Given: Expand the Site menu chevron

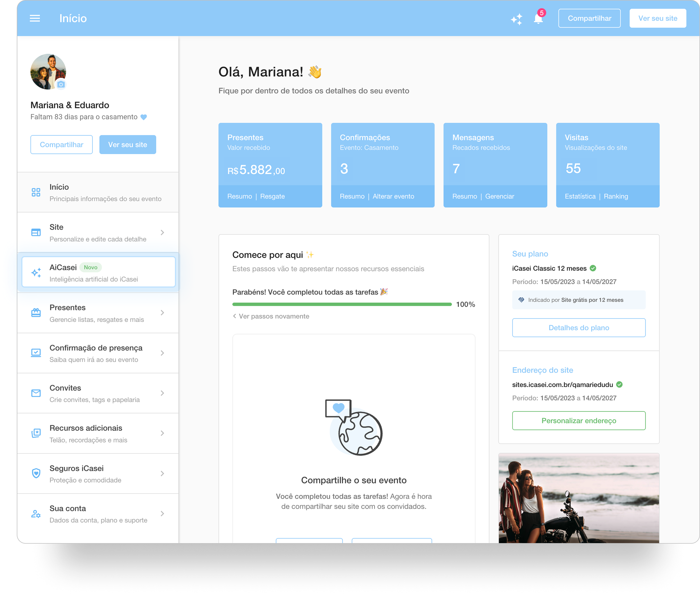Looking at the screenshot, I should (x=162, y=232).
